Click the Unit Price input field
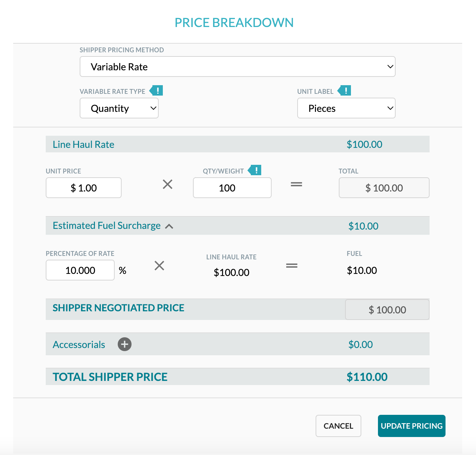This screenshot has height=455, width=476. tap(83, 188)
